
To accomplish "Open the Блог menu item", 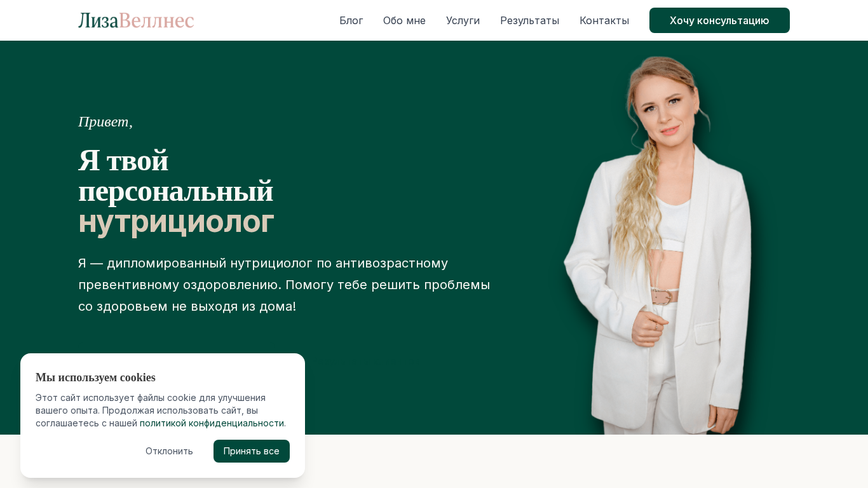I will click(x=351, y=20).
